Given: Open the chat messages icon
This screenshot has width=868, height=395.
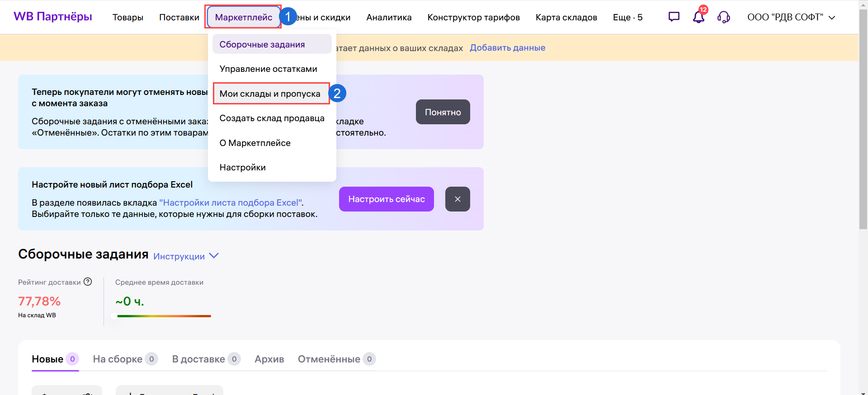Looking at the screenshot, I should click(x=674, y=17).
